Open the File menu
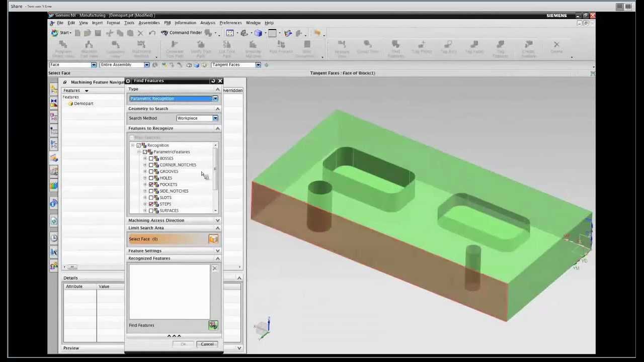The height and width of the screenshot is (362, 644). point(60,23)
